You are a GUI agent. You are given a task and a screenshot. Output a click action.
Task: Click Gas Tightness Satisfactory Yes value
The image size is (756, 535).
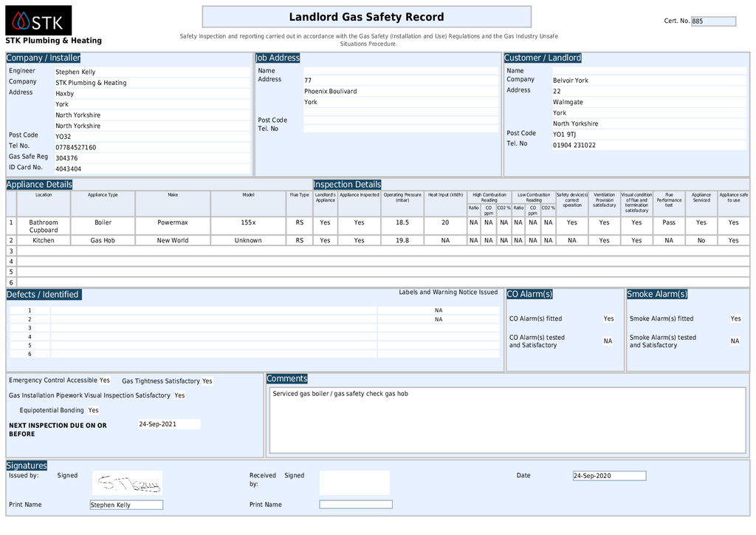click(207, 381)
